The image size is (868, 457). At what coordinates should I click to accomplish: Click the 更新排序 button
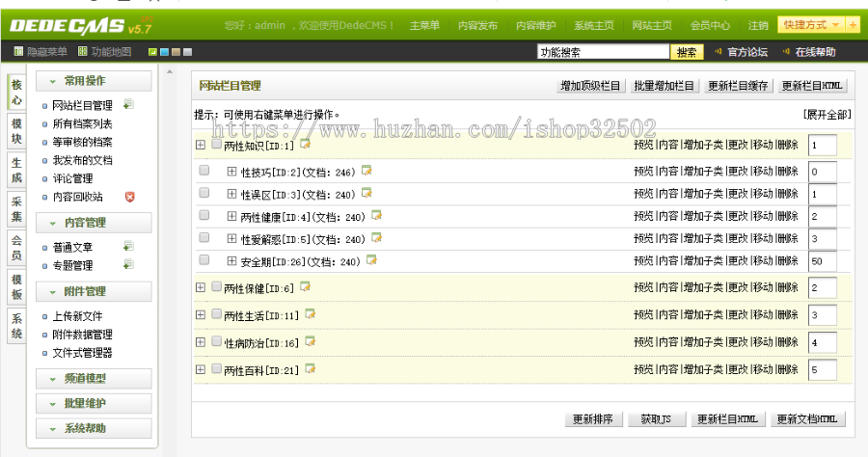click(x=593, y=419)
